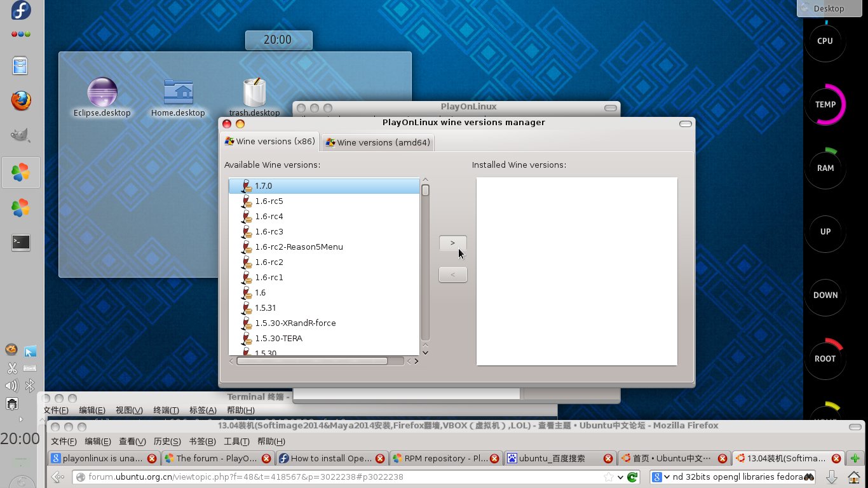Image resolution: width=868 pixels, height=488 pixels.
Task: Select Wine version 1.6-rc4
Action: [324, 217]
